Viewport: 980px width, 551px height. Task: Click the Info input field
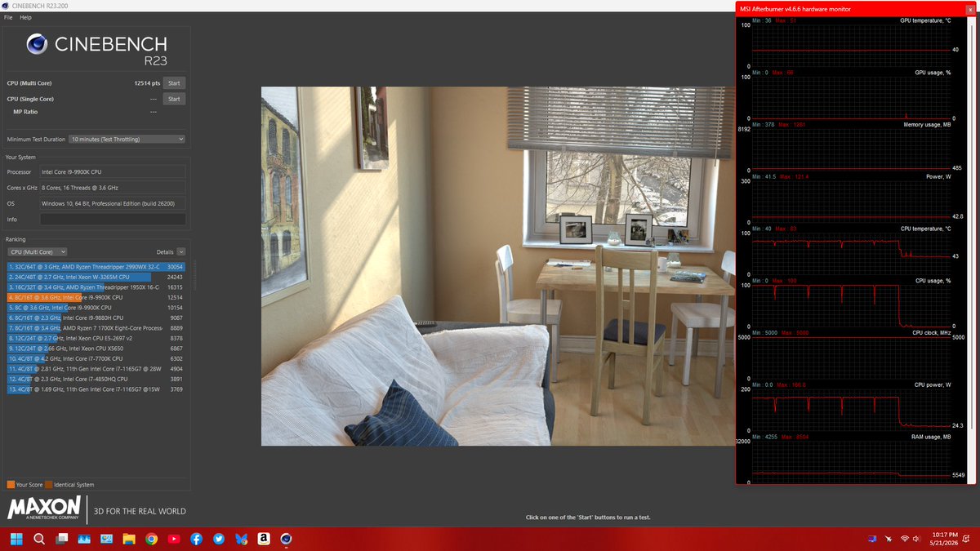click(x=113, y=219)
